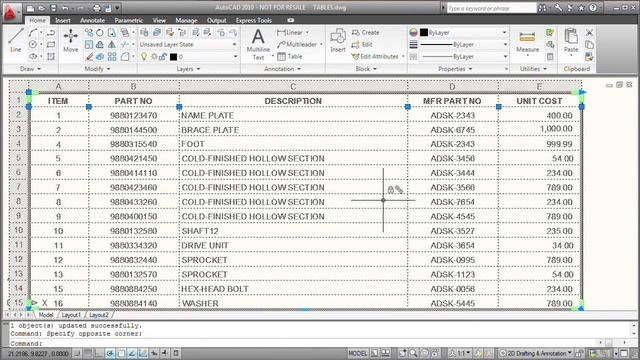Select the Circle draw tool
The image size is (640, 360).
tap(33, 44)
